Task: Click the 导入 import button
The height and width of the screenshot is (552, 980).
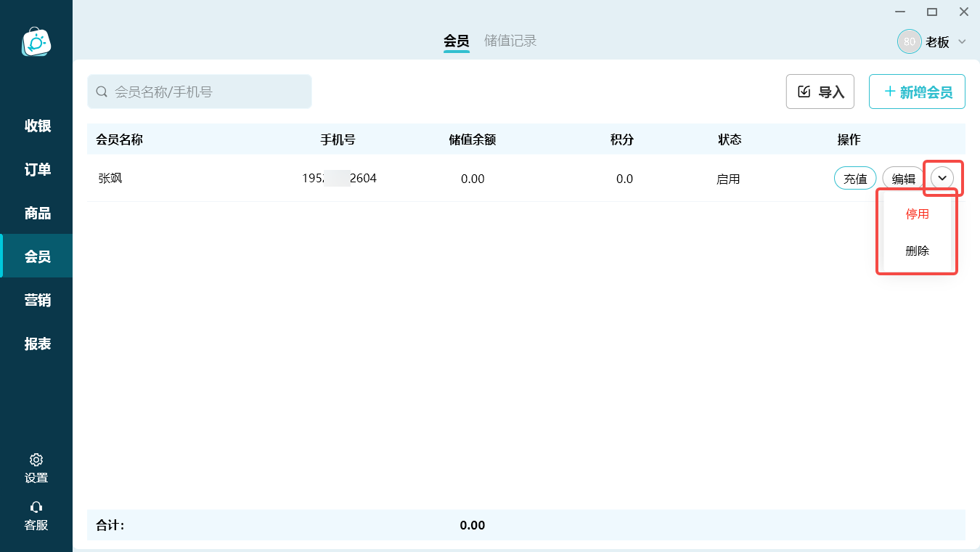Action: 820,92
